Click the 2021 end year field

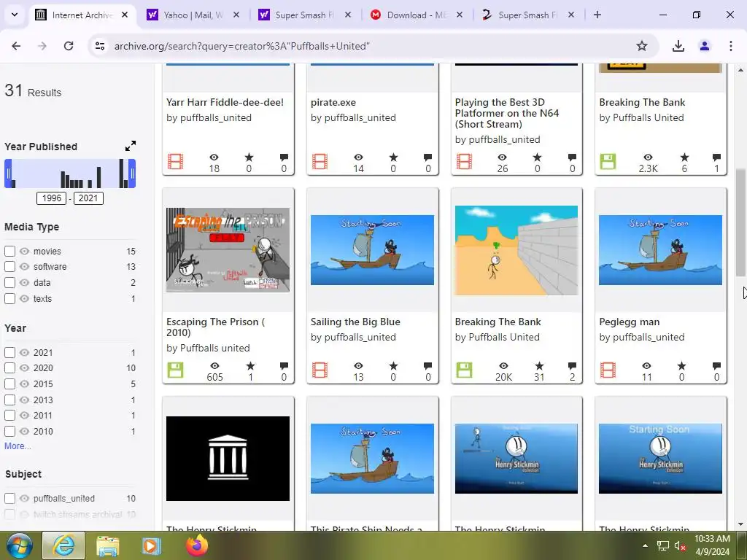click(88, 198)
